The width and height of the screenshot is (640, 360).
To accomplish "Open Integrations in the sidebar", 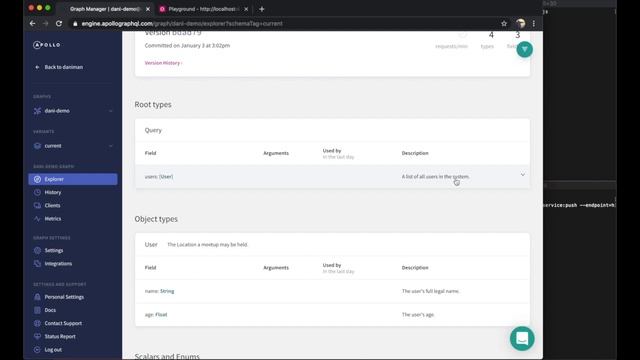I will point(58,264).
